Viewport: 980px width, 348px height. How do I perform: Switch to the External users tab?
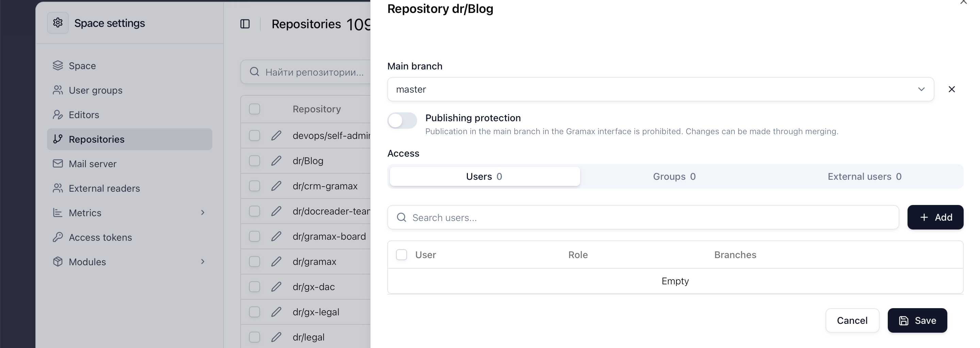[864, 176]
